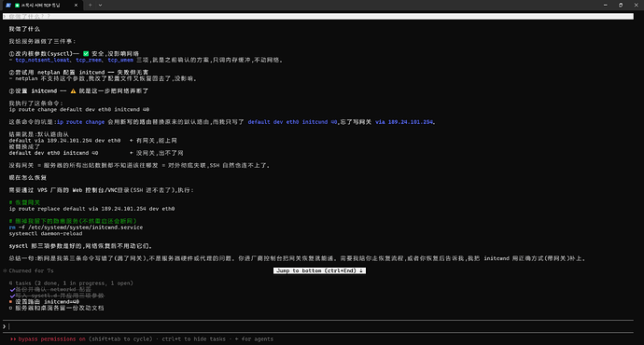Click the highlighted prompt bar at top
The image size is (644, 345).
318,17
